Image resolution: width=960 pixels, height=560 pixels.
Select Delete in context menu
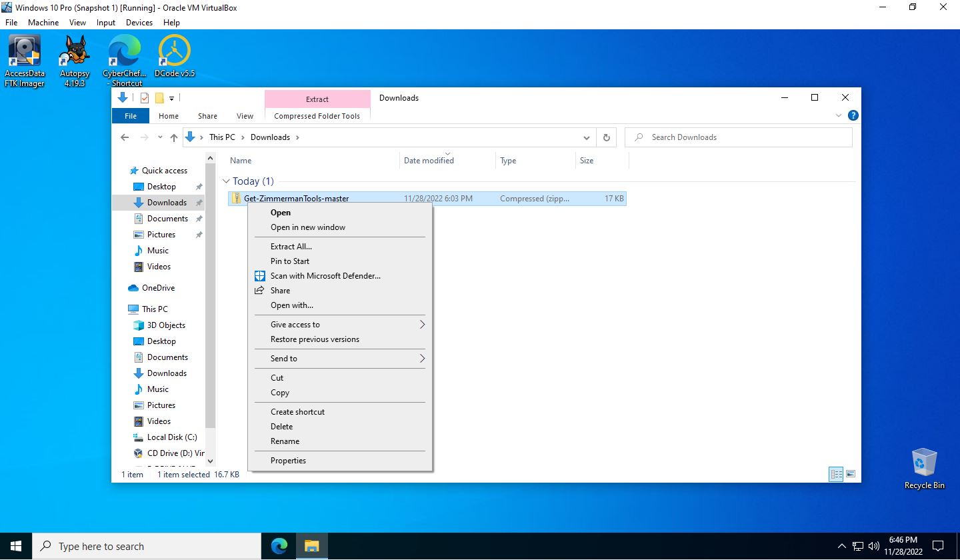(339, 427)
